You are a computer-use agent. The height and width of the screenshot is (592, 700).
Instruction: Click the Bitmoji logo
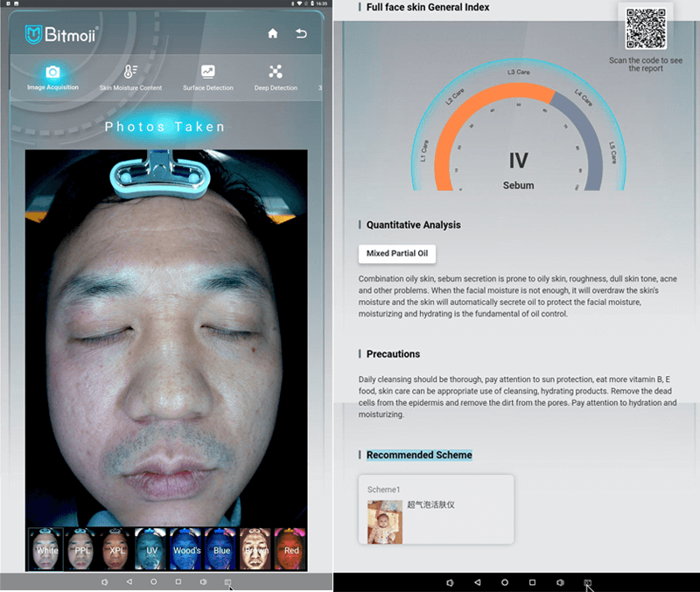[x=61, y=35]
